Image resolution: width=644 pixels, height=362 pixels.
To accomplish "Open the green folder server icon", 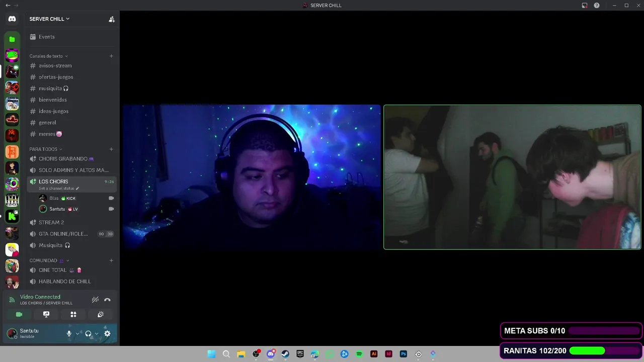I will (12, 39).
